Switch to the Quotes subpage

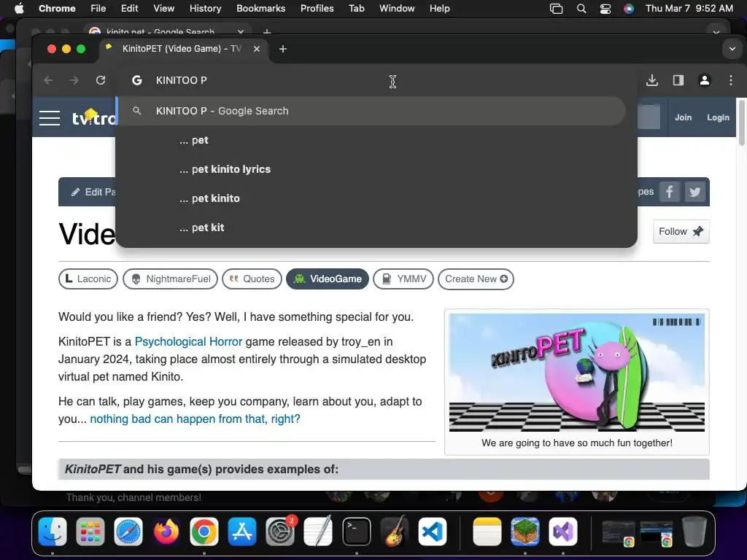click(x=252, y=279)
